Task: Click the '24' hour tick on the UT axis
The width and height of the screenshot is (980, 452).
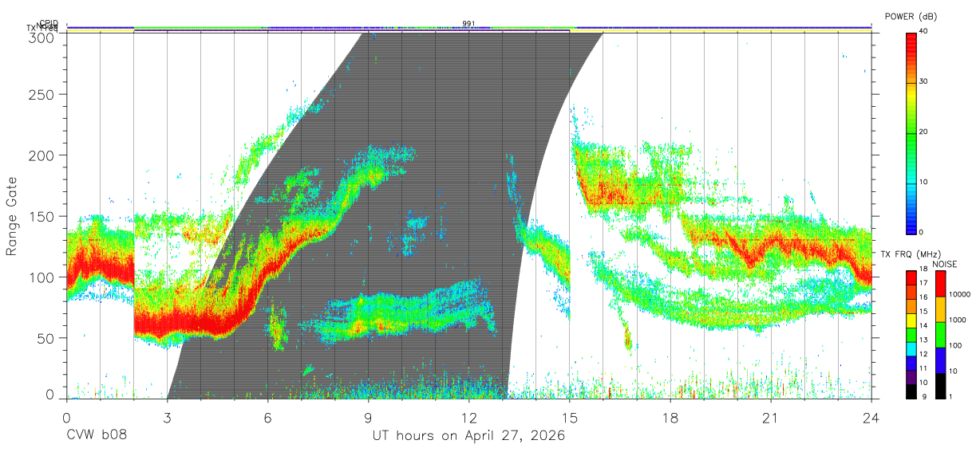Action: pos(871,417)
